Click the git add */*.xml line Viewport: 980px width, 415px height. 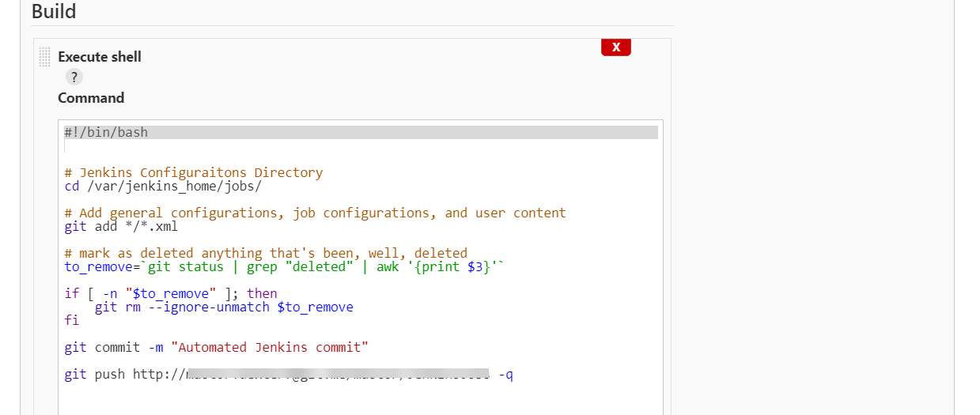(121, 227)
